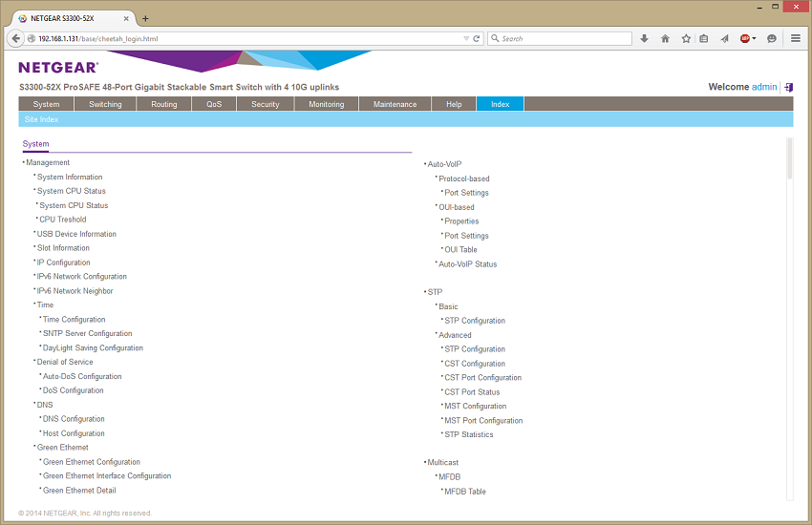The height and width of the screenshot is (525, 812).
Task: Click the site identity globe icon
Action: pyautogui.click(x=32, y=38)
